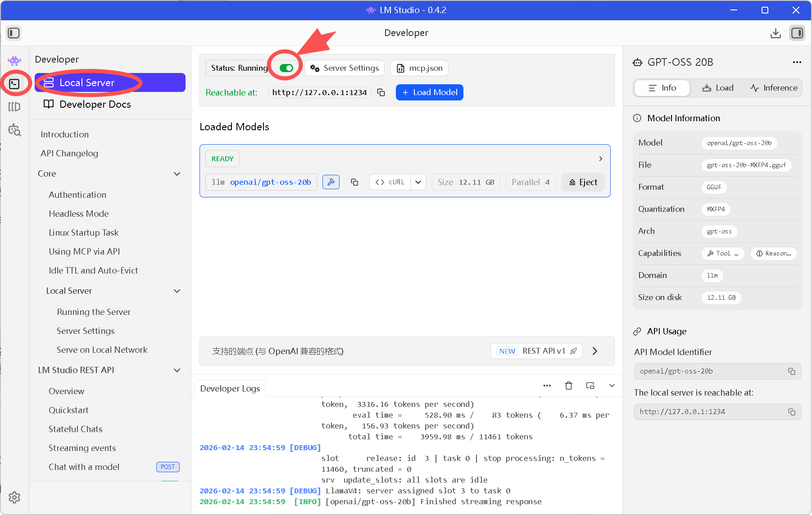The image size is (812, 515).
Task: Open the API Changelog docs page
Action: [x=69, y=153]
